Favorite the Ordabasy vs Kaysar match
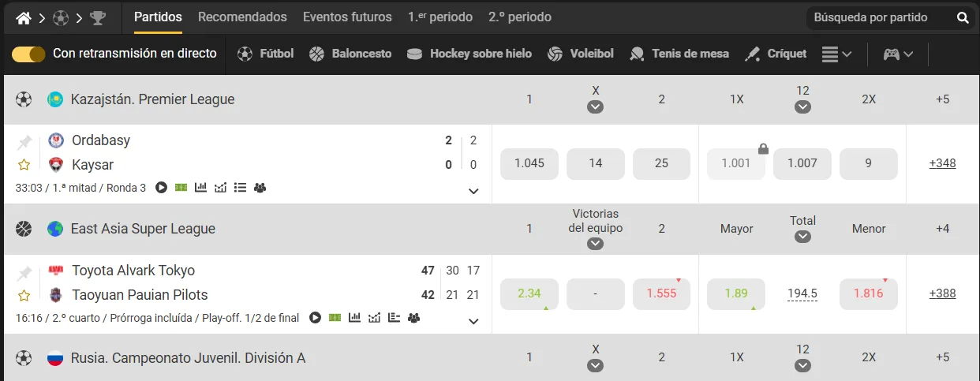Image resolution: width=980 pixels, height=381 pixels. coord(24,165)
